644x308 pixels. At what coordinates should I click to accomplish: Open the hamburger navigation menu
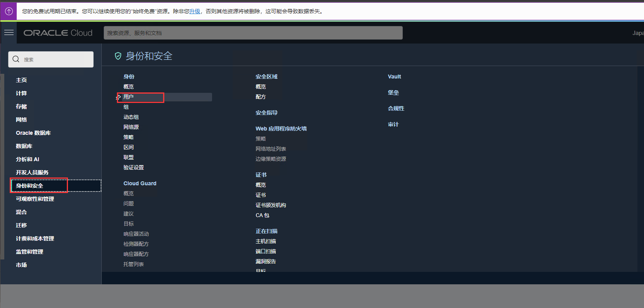pos(9,33)
